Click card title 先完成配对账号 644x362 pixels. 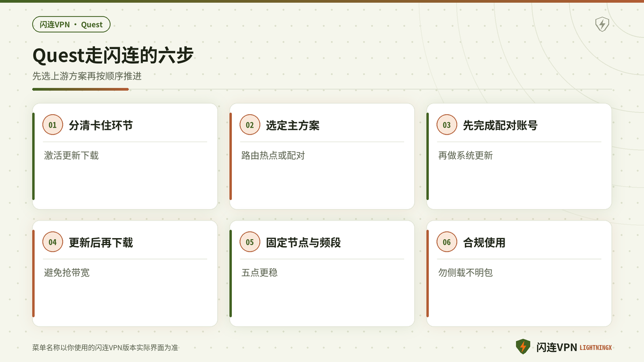tap(500, 125)
